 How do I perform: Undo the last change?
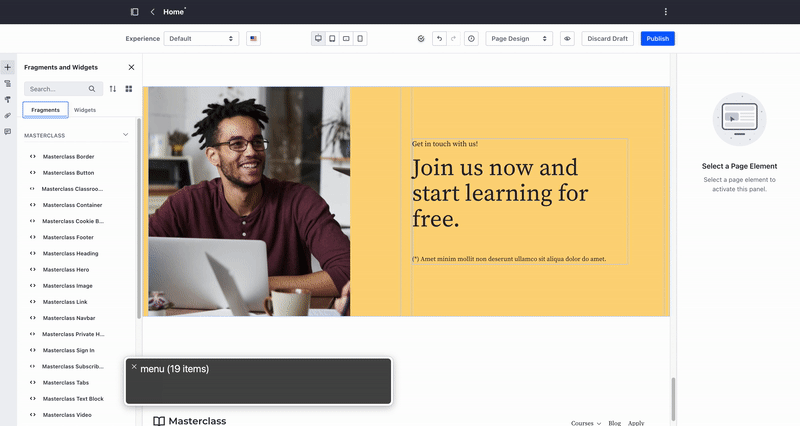(439, 39)
